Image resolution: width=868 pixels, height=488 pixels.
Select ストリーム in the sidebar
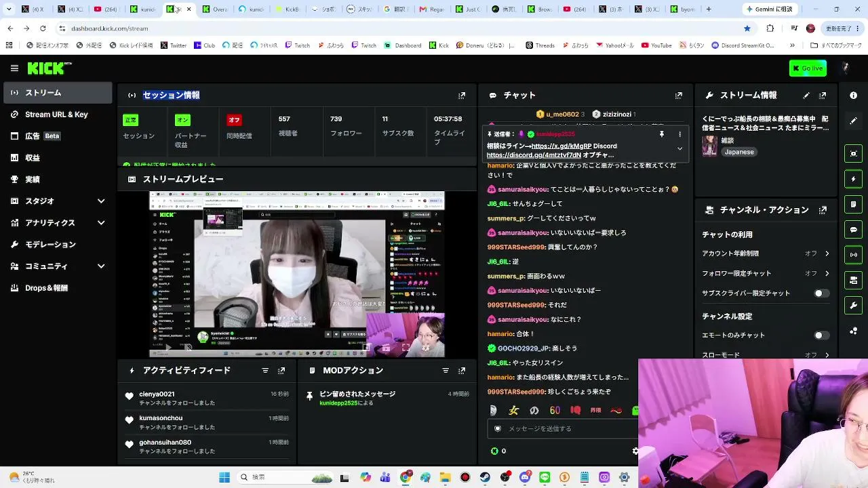(x=56, y=93)
